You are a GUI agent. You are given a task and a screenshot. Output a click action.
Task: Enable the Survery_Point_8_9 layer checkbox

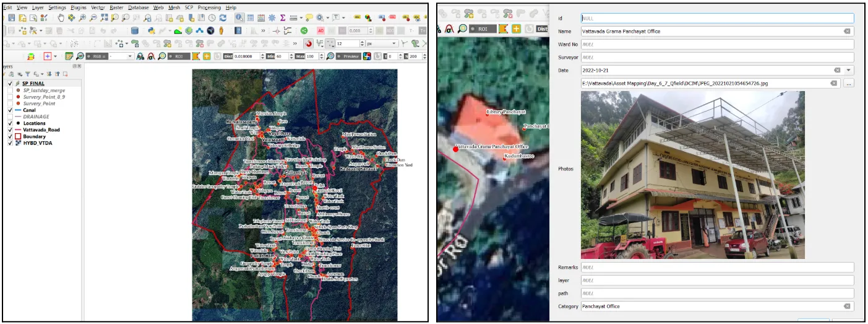10,97
